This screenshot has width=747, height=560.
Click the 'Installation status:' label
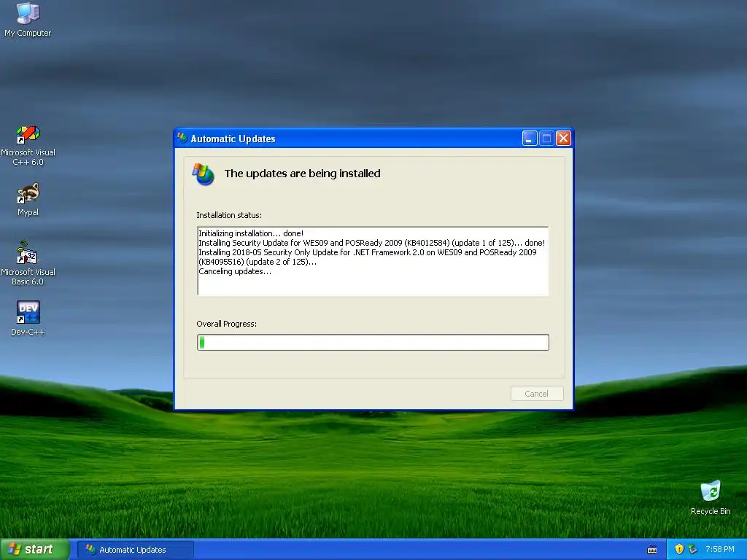[x=229, y=215]
